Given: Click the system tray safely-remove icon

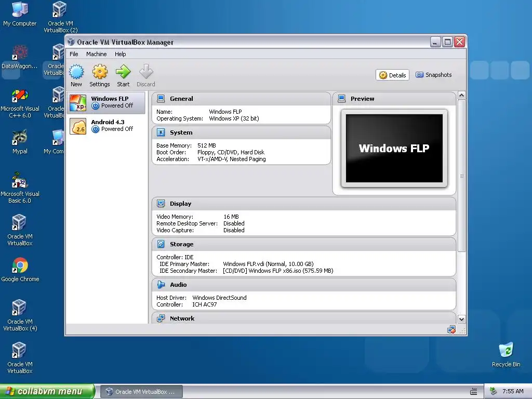Looking at the screenshot, I should tap(494, 391).
